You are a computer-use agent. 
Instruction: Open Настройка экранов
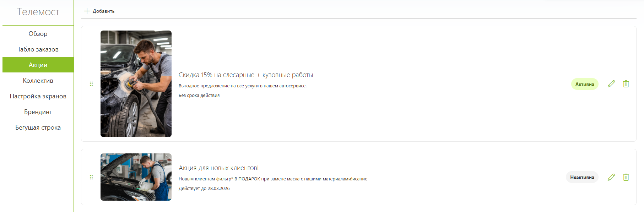coord(38,96)
